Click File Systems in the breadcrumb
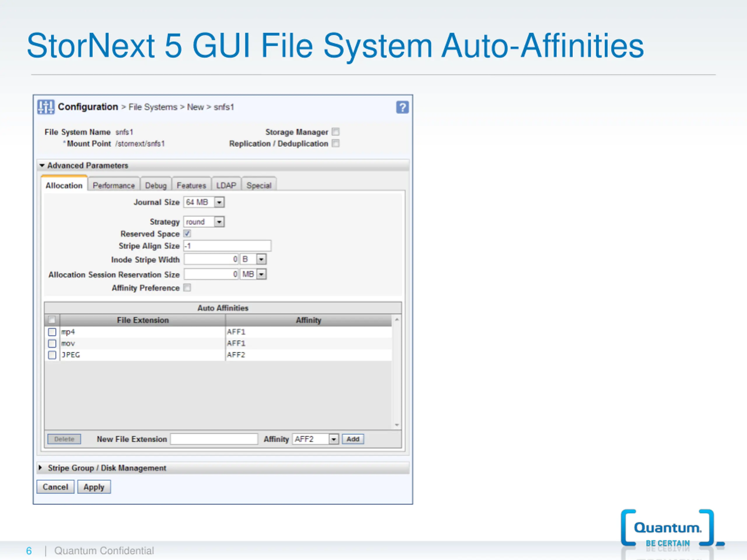 coord(153,107)
